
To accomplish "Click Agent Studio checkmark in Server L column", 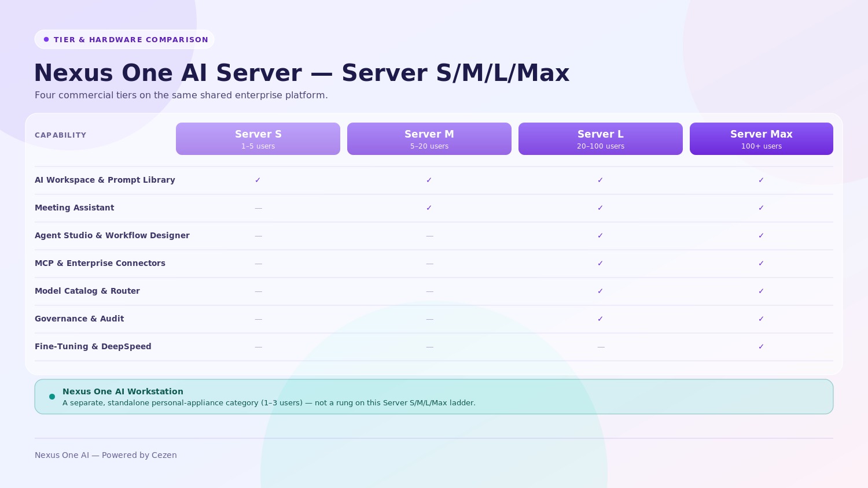I will (601, 235).
